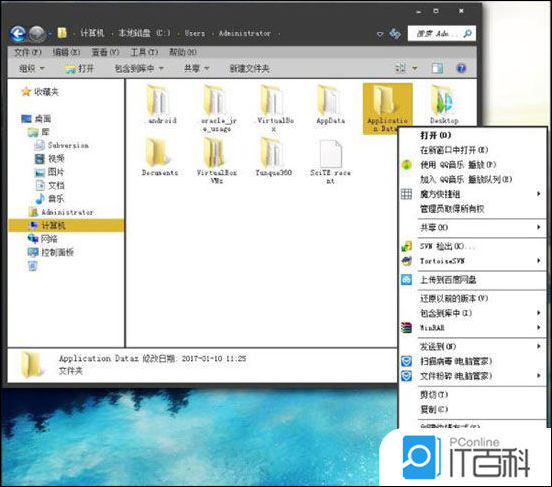This screenshot has height=487, width=552.
Task: Open the blue Help question-mark icon
Action: coord(461,68)
